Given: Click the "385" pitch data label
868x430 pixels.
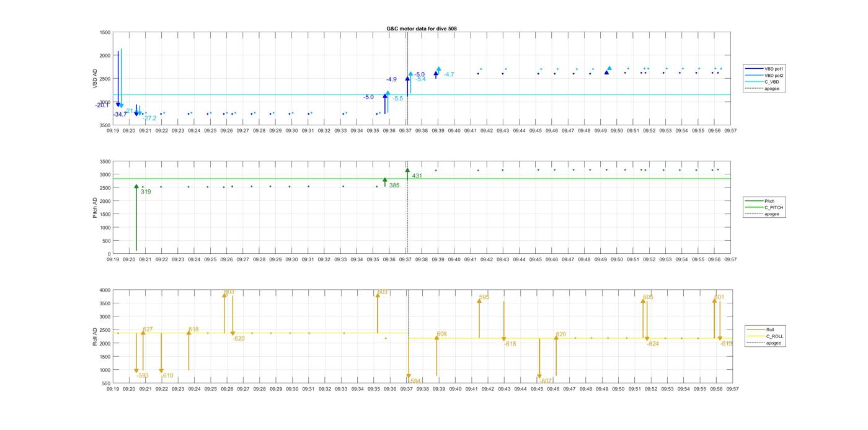Looking at the screenshot, I should tap(394, 186).
